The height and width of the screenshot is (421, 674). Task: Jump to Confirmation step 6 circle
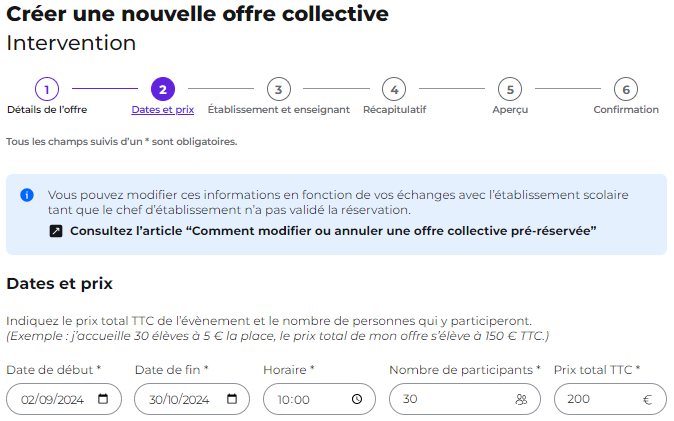click(x=626, y=89)
